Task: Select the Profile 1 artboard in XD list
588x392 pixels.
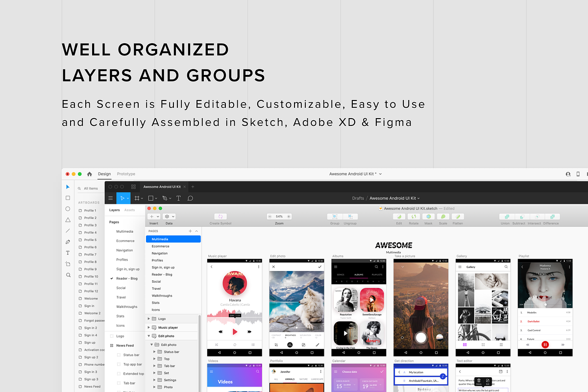Action: [x=90, y=211]
